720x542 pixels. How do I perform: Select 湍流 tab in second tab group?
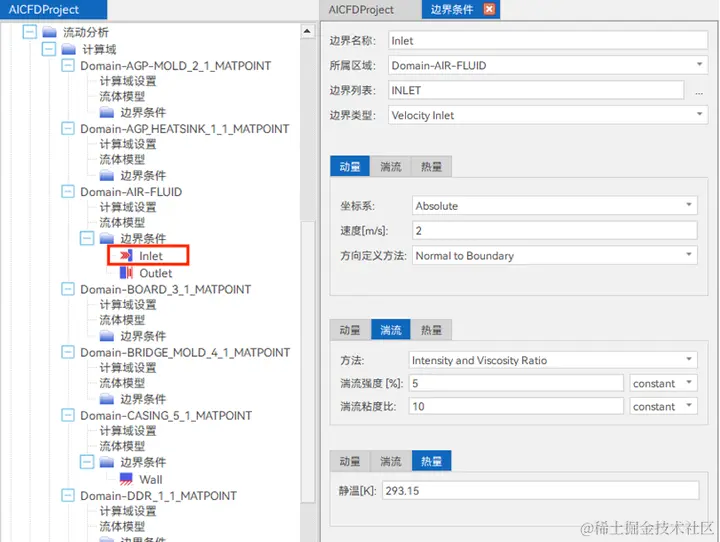[x=390, y=330]
